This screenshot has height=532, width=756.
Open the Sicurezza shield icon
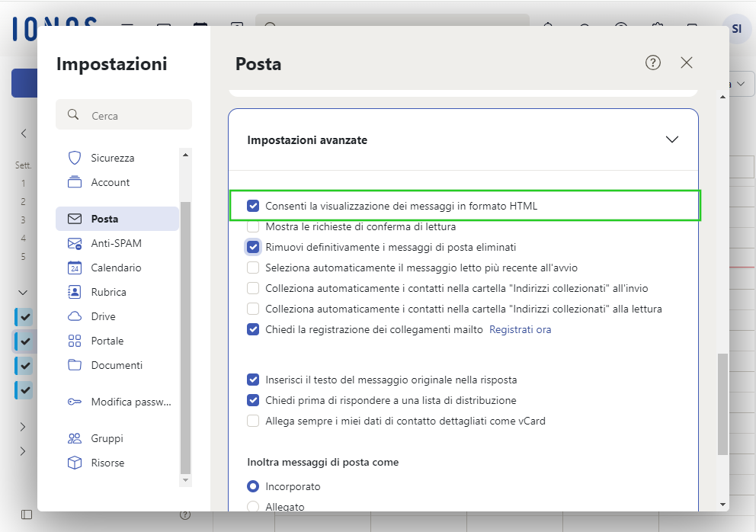[74, 158]
